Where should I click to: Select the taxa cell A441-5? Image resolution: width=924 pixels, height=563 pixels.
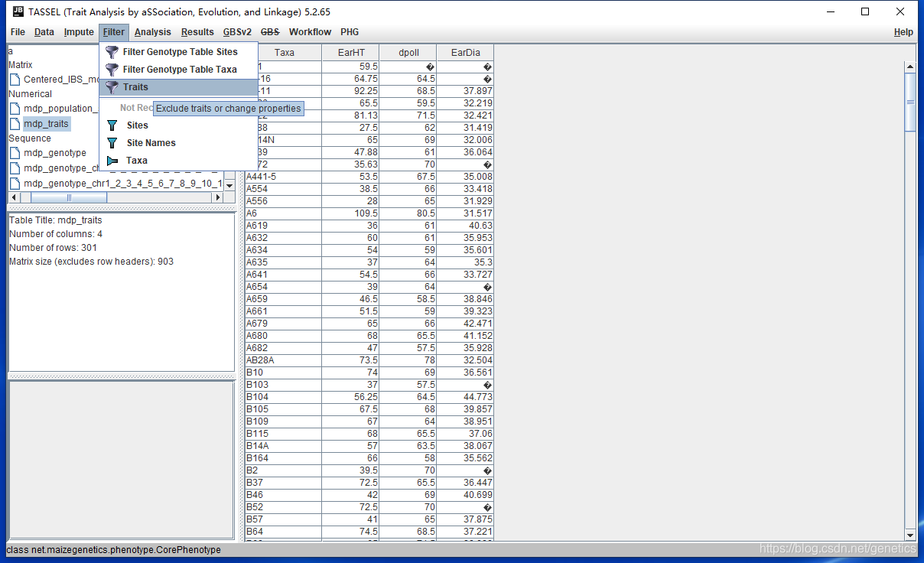click(x=284, y=177)
